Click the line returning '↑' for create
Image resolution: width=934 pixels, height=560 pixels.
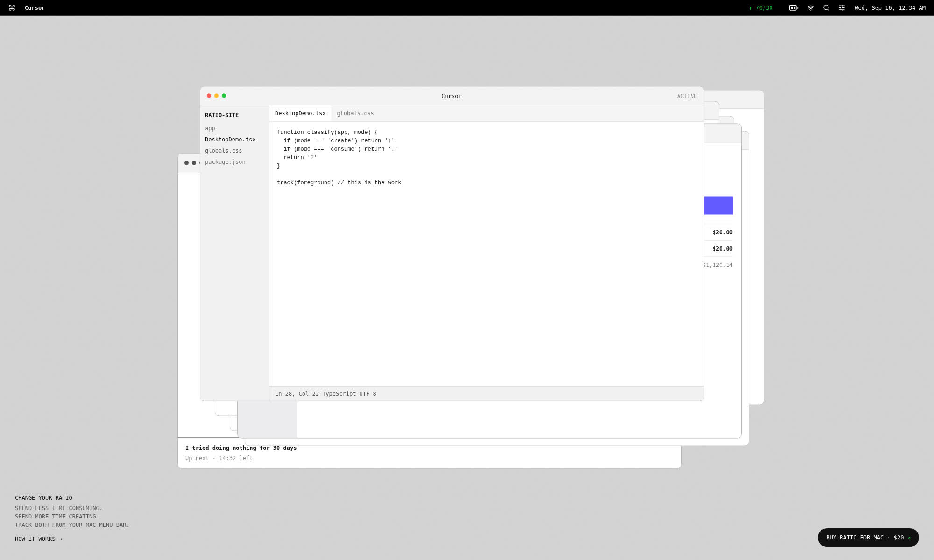(x=339, y=140)
